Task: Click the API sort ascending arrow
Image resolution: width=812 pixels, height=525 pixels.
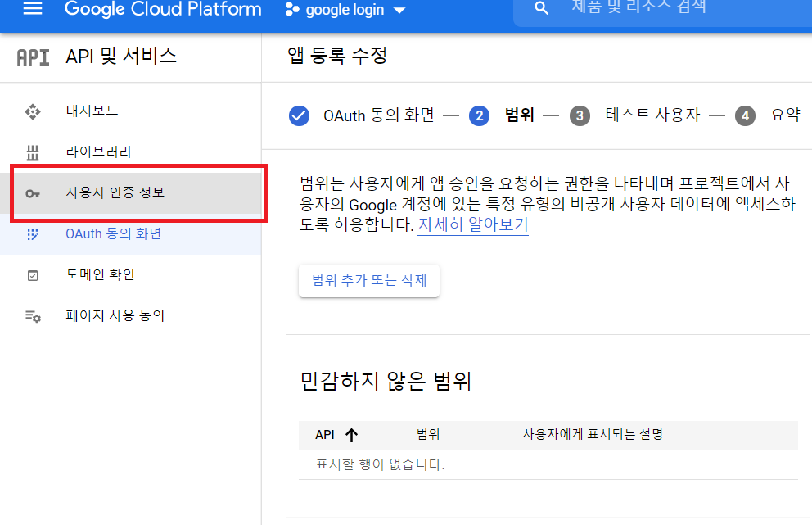Action: click(x=352, y=435)
